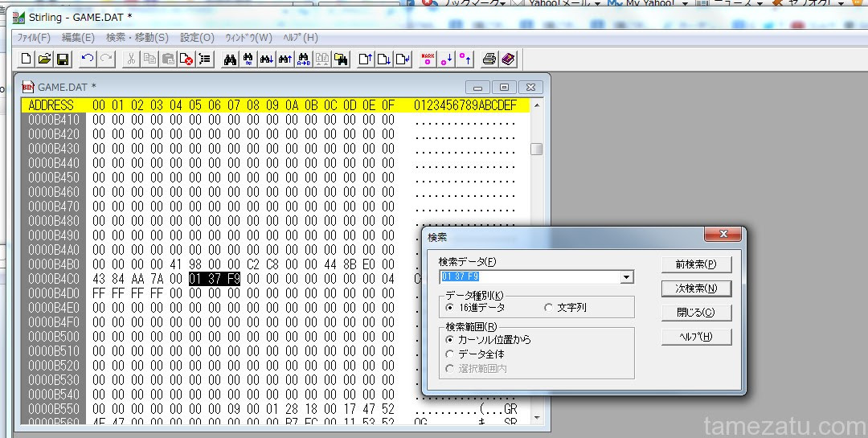
Task: Click the 0123456789ABCDEF header text
Action: tap(465, 105)
